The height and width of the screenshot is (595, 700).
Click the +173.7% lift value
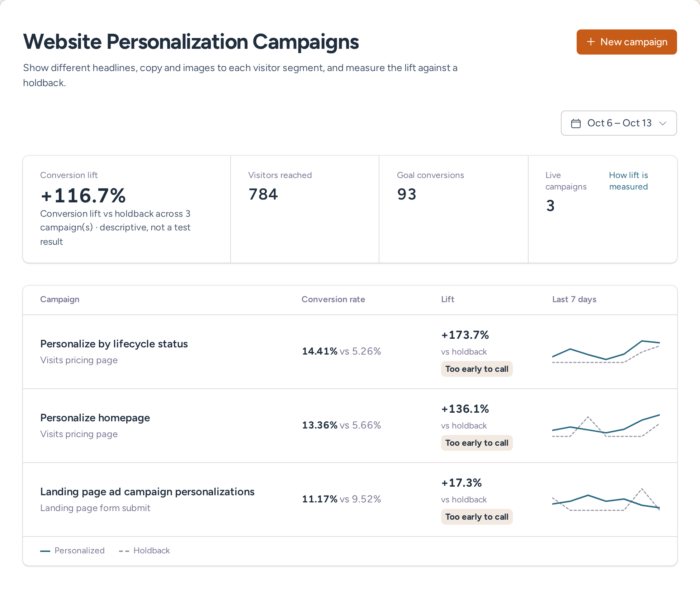(x=465, y=335)
